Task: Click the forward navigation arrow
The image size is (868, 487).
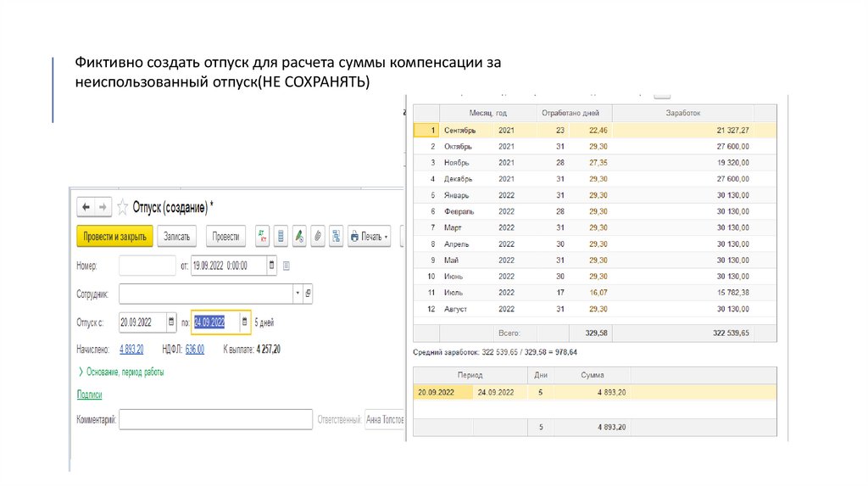Action: pyautogui.click(x=103, y=206)
